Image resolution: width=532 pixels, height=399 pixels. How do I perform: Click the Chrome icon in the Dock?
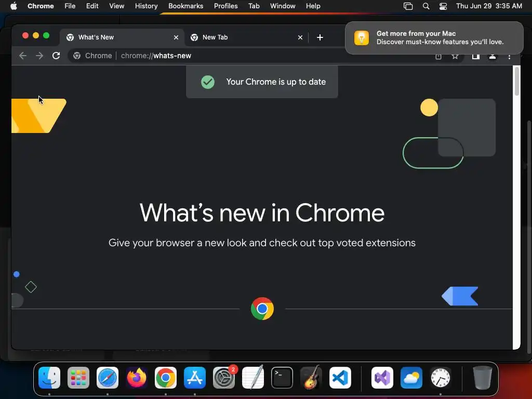click(166, 378)
